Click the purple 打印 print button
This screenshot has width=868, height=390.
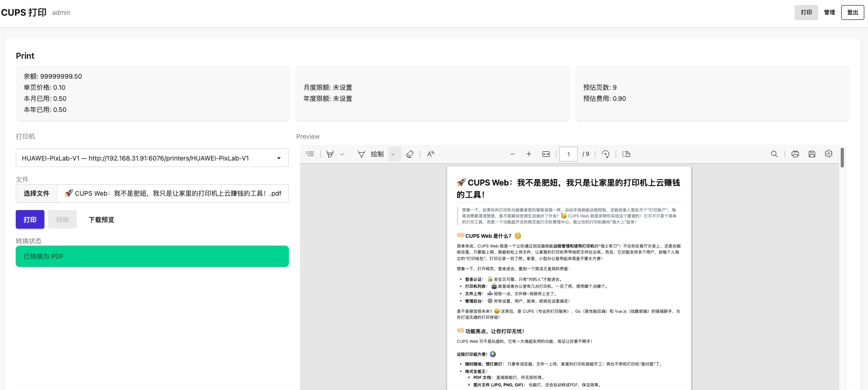tap(30, 219)
